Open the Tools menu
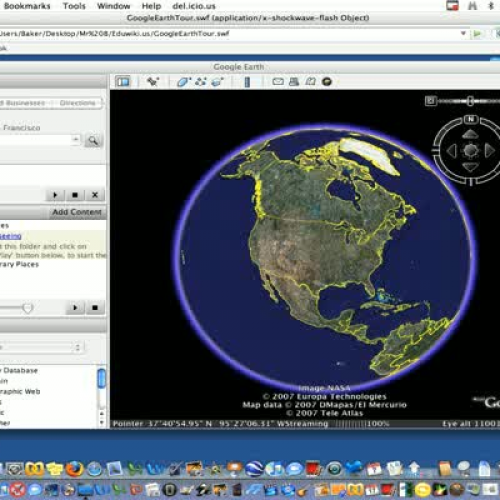 click(x=74, y=6)
